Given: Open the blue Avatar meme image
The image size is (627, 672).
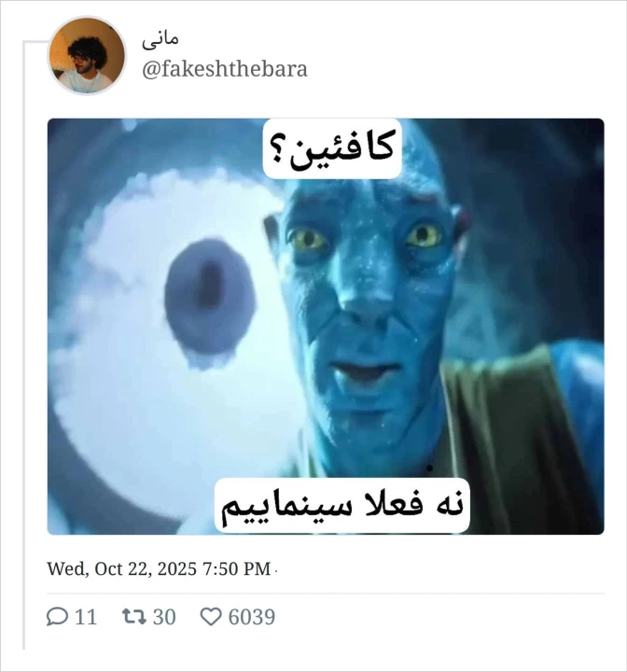Looking at the screenshot, I should pyautogui.click(x=326, y=327).
